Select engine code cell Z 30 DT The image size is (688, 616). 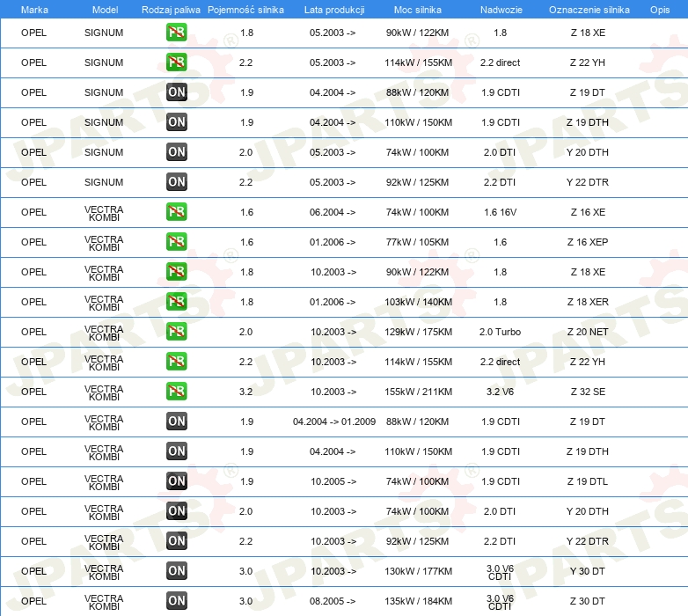pos(588,601)
